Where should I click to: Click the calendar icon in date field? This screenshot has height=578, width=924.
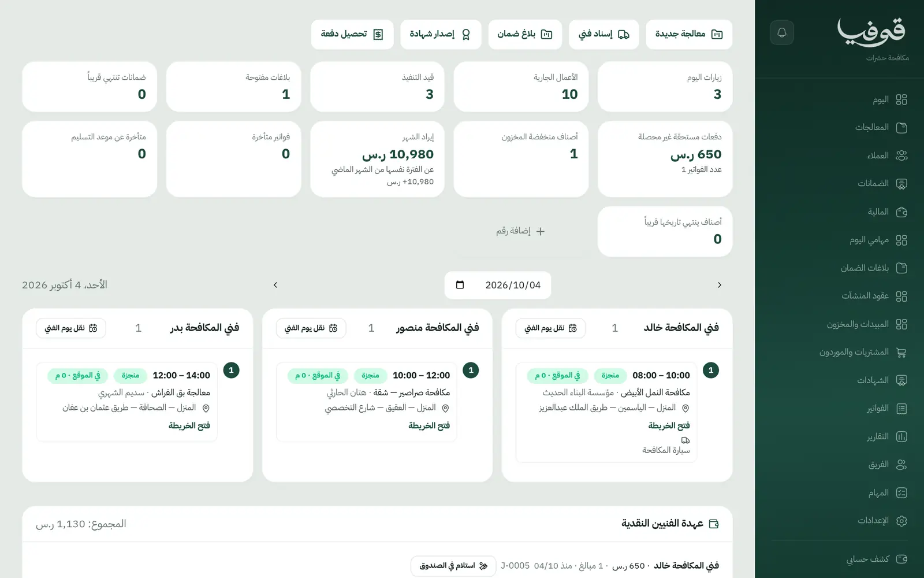pos(460,285)
